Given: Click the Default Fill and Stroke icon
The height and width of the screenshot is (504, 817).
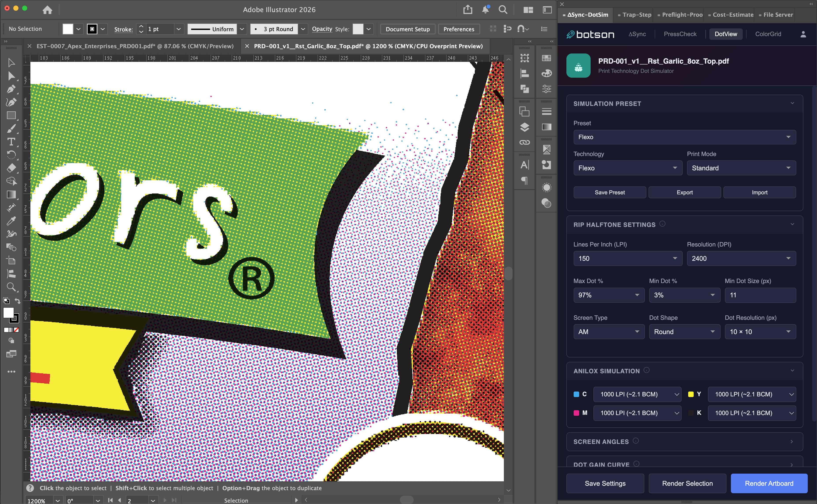Looking at the screenshot, I should [6, 301].
